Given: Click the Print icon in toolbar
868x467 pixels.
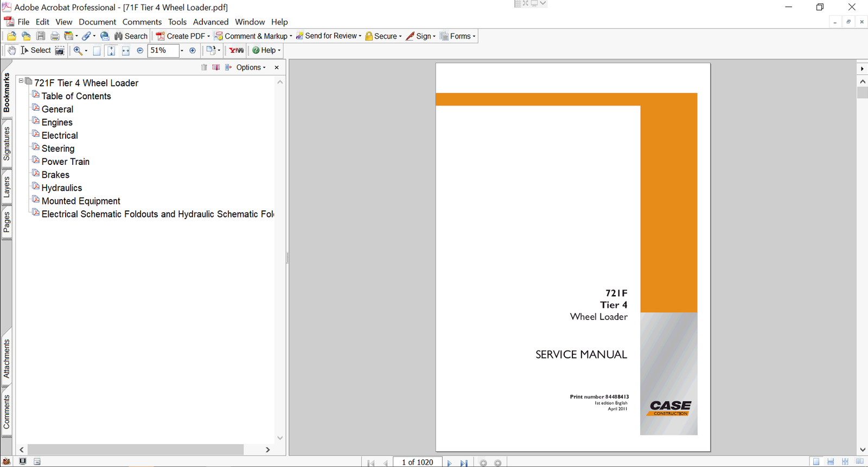Looking at the screenshot, I should tap(55, 36).
